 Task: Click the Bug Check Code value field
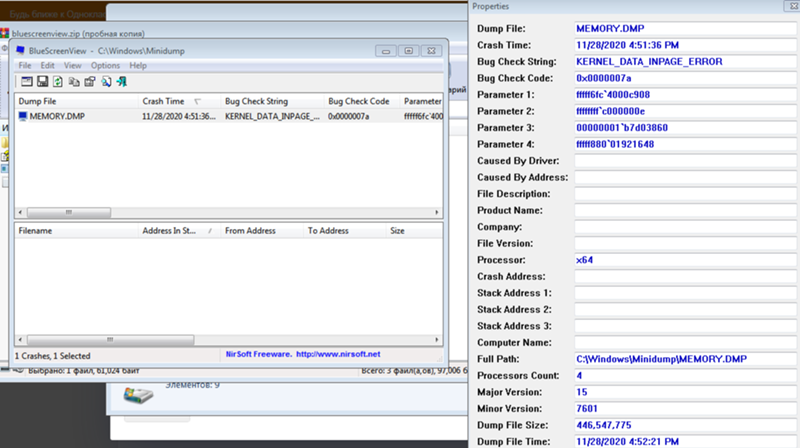[685, 78]
